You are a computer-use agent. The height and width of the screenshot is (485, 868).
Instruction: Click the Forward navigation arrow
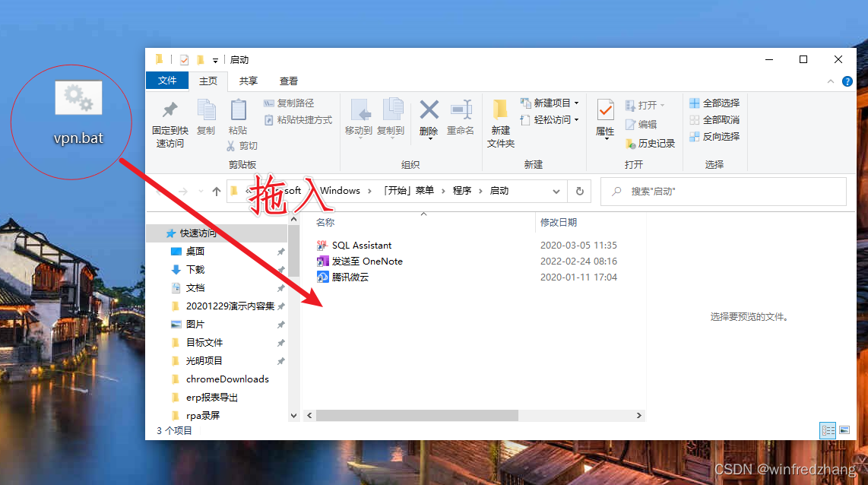coord(183,192)
